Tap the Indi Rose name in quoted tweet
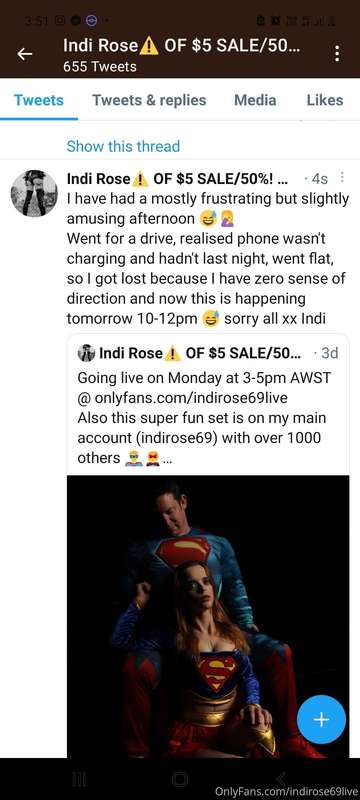The width and height of the screenshot is (360, 800). (x=131, y=353)
